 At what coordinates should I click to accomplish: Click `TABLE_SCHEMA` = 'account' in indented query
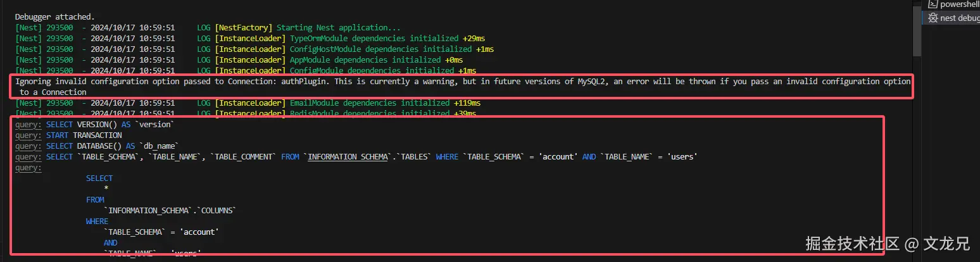click(161, 232)
